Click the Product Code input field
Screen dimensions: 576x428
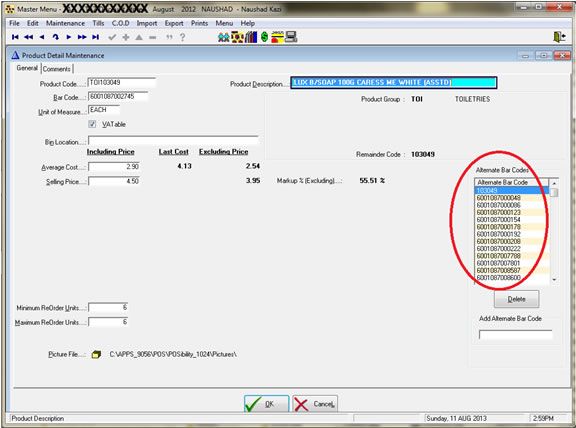click(x=122, y=83)
